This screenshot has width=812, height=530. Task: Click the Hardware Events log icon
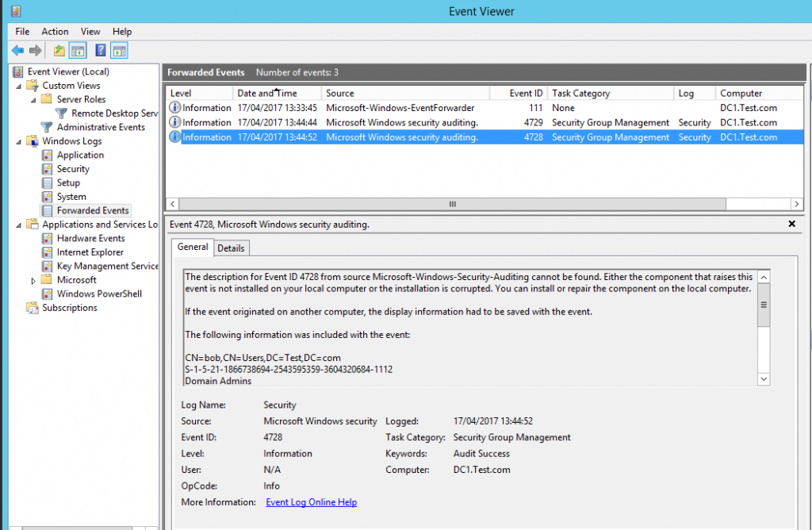pyautogui.click(x=47, y=238)
